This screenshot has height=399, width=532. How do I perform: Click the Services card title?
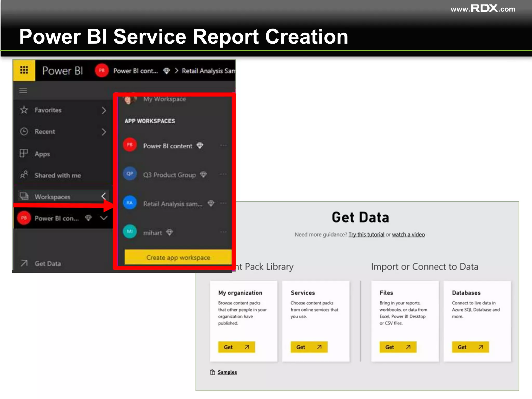(x=303, y=293)
